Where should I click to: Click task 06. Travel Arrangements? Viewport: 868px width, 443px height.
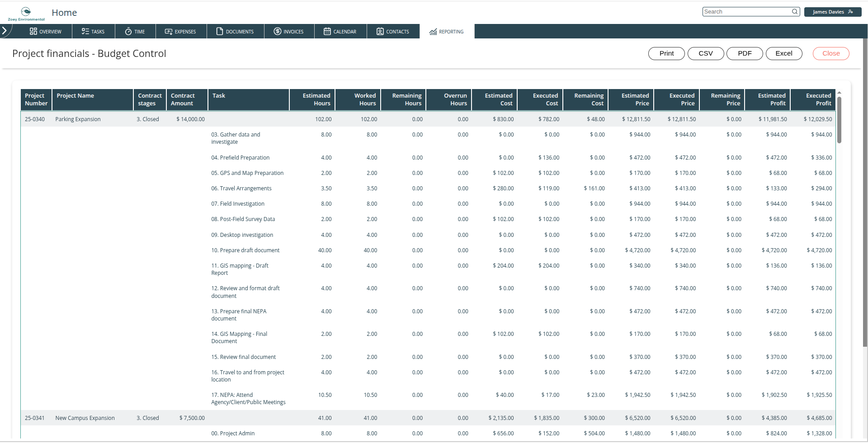(x=241, y=189)
